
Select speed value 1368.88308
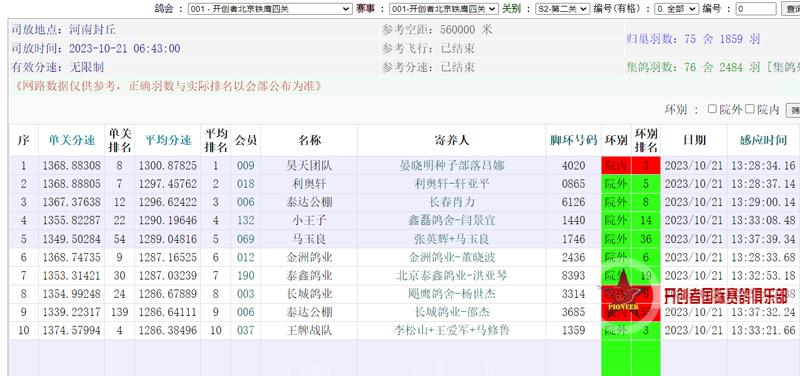pos(71,166)
